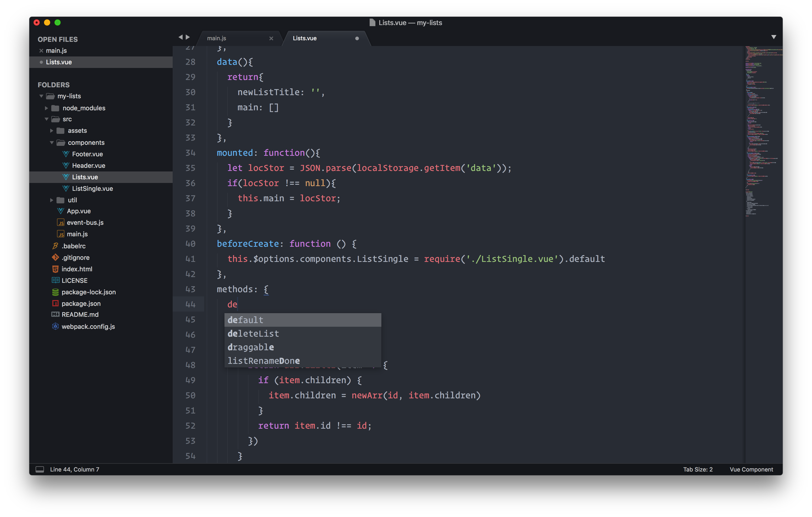Click the babel icon beside .babelrc

[55, 246]
